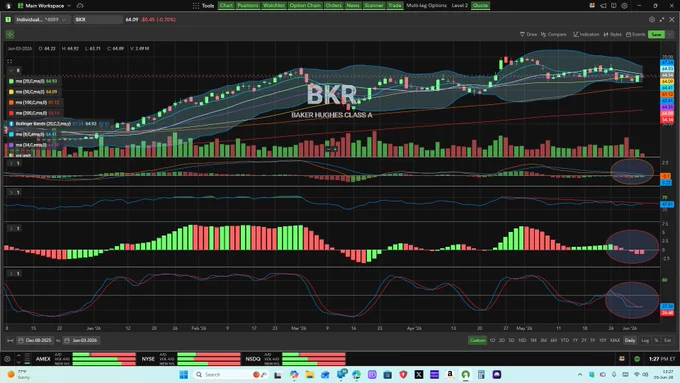Open the Jun-03-2026 end date picker

click(x=81, y=340)
